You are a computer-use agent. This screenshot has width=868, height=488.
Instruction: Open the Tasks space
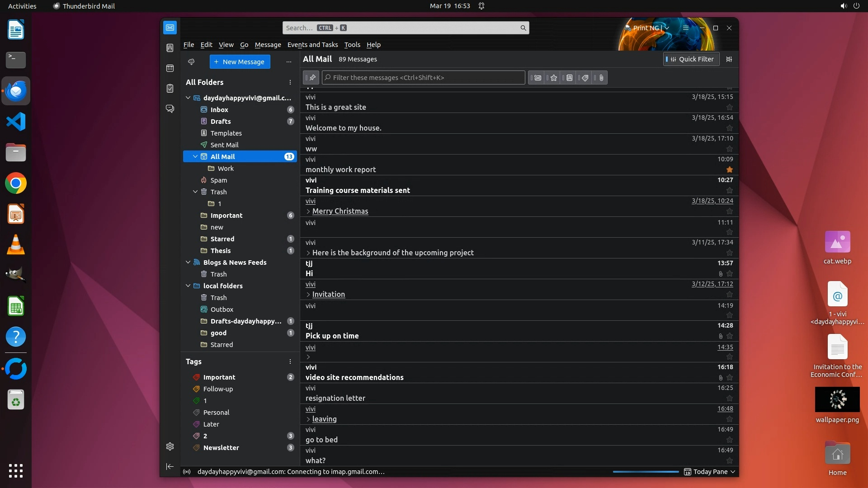click(x=170, y=89)
